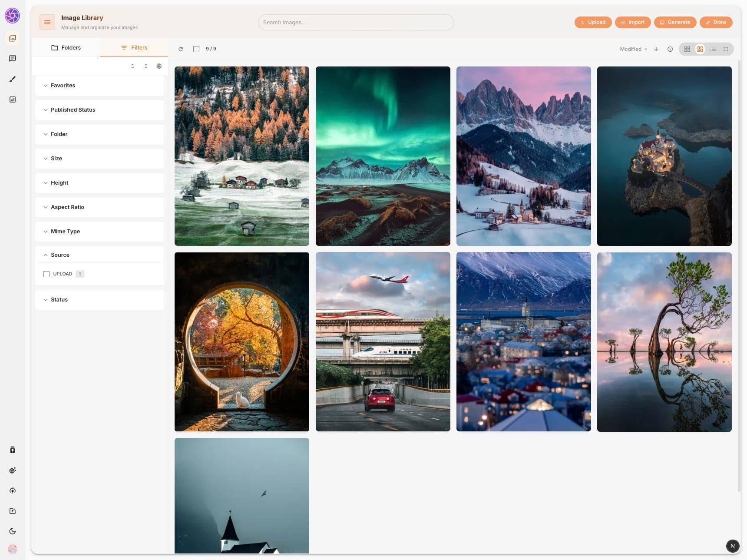This screenshot has height=560, width=747.
Task: Click the UPLOAD count badge 9
Action: pos(80,274)
